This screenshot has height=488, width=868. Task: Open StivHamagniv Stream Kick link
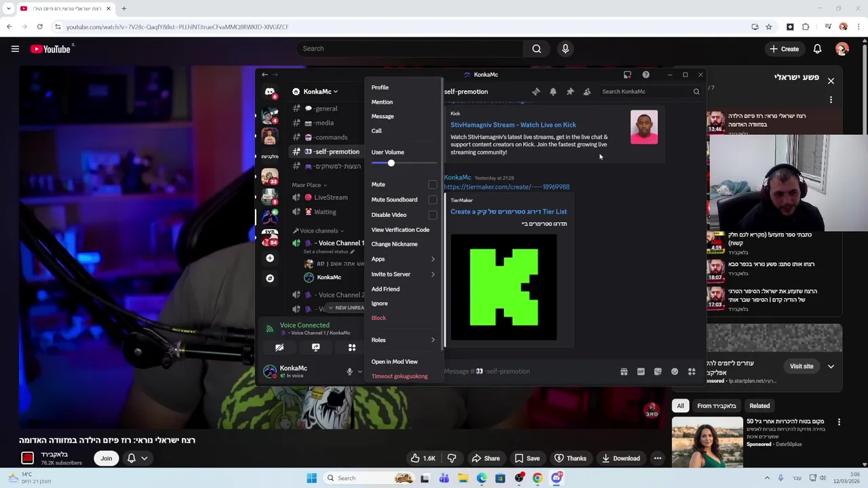(513, 125)
